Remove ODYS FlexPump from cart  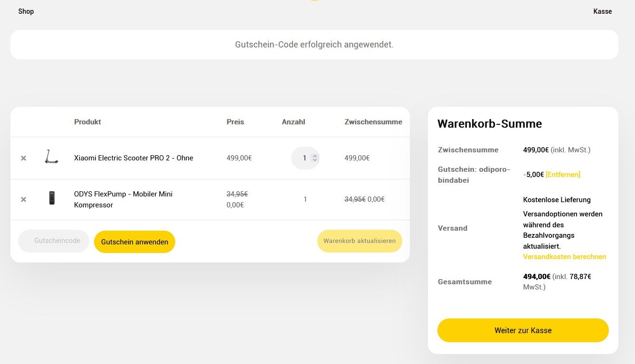(23, 199)
